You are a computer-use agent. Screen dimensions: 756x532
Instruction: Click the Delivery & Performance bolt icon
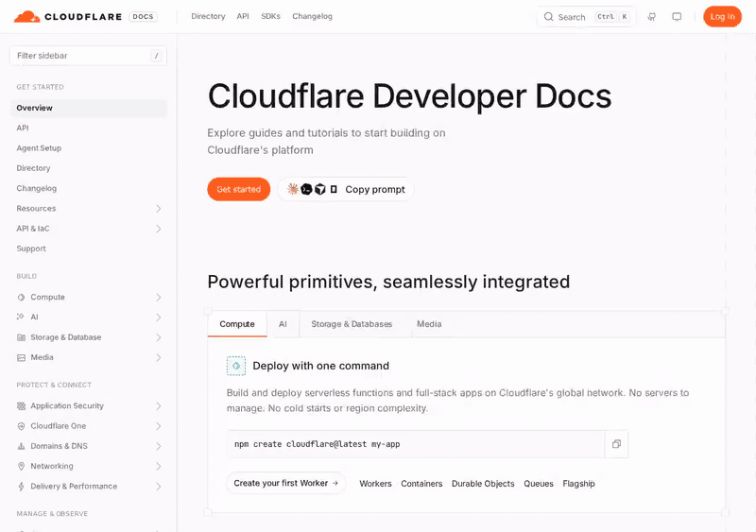[21, 487]
